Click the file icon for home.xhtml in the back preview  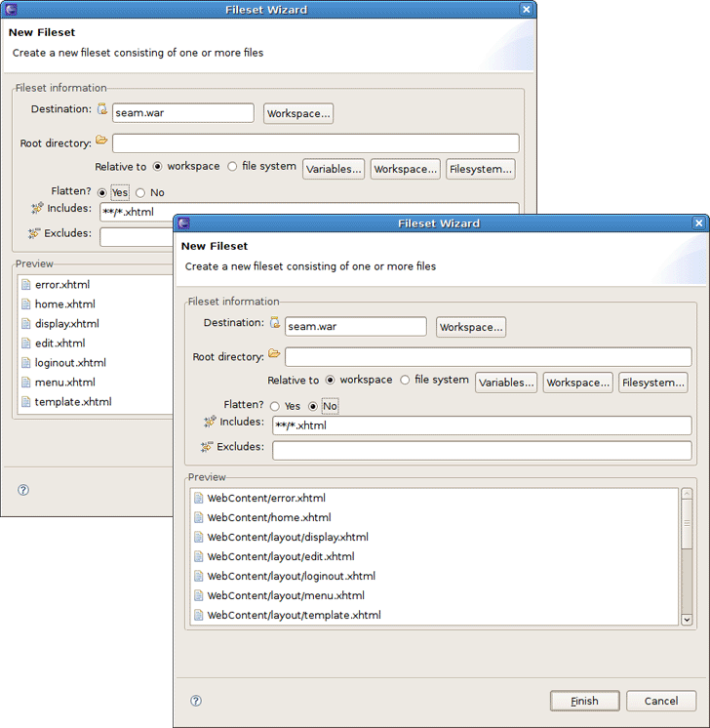tap(26, 304)
